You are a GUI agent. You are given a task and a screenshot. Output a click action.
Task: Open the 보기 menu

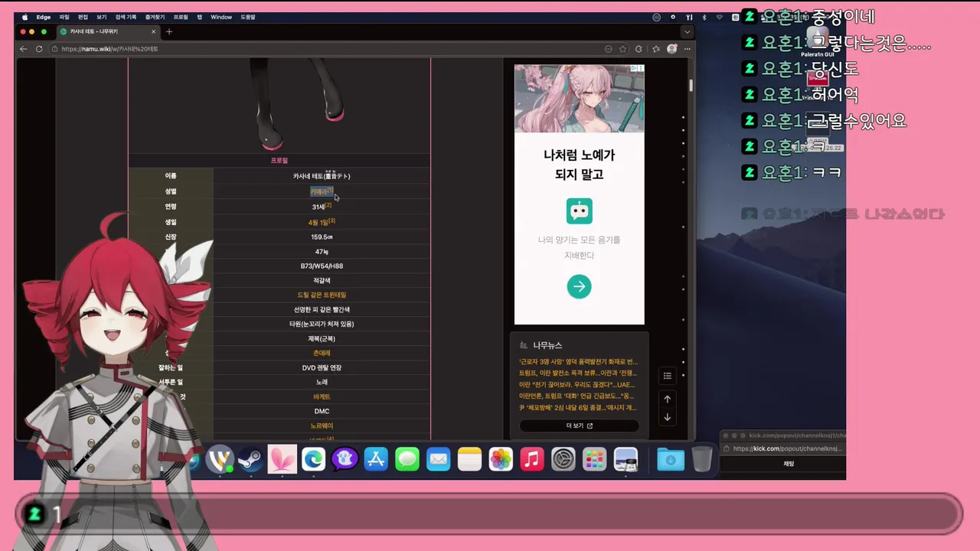pyautogui.click(x=101, y=17)
